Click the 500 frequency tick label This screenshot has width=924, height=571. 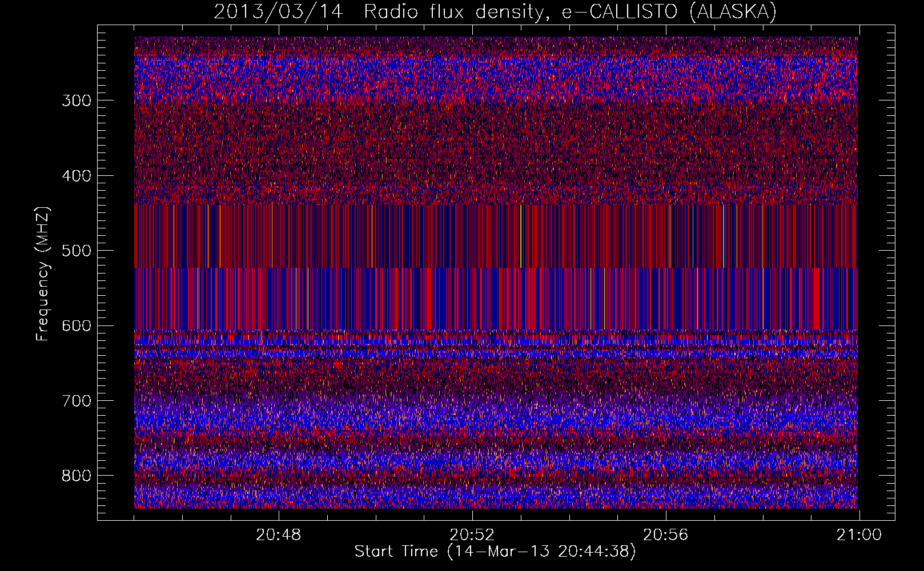click(77, 251)
